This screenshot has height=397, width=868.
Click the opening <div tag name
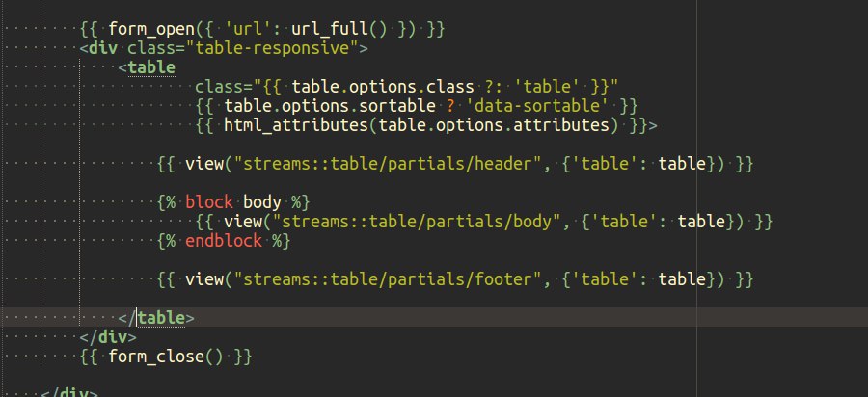[x=104, y=47]
